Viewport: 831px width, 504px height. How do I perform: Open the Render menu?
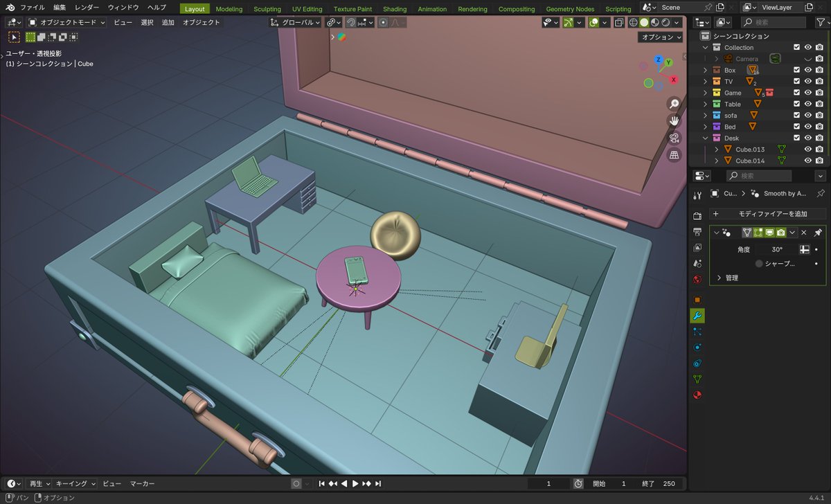click(x=87, y=8)
